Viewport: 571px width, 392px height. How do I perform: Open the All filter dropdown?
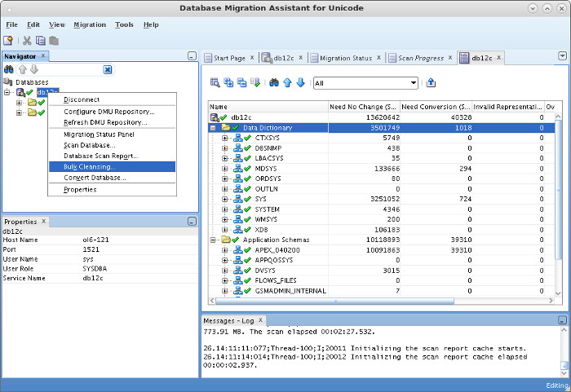[414, 82]
